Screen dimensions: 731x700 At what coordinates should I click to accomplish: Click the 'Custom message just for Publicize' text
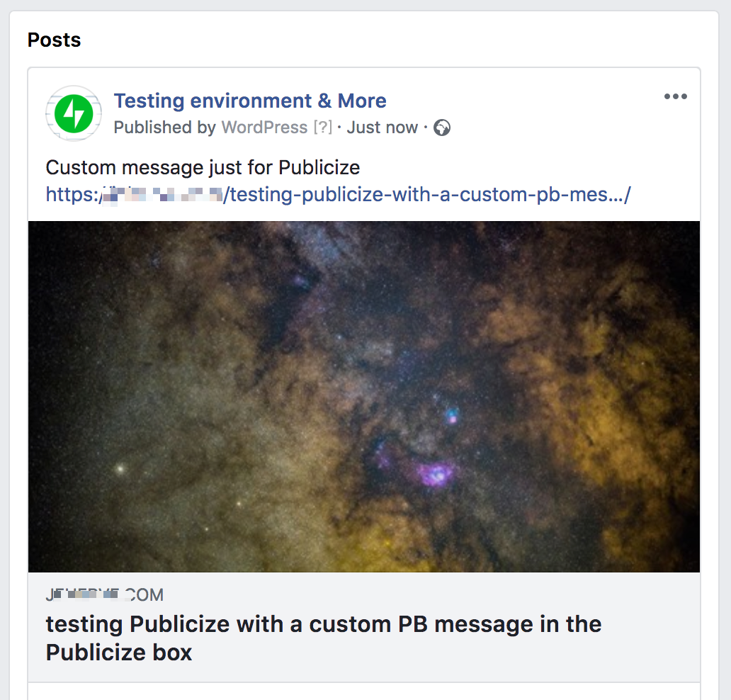pyautogui.click(x=203, y=167)
